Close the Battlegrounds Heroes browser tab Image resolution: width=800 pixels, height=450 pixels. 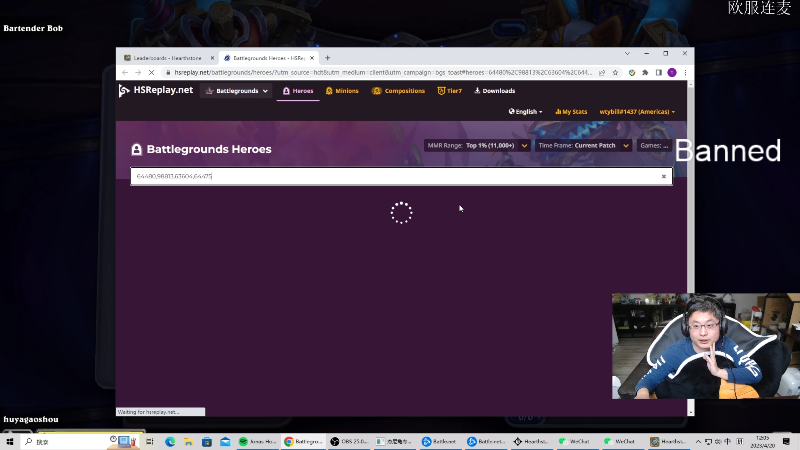(x=312, y=58)
